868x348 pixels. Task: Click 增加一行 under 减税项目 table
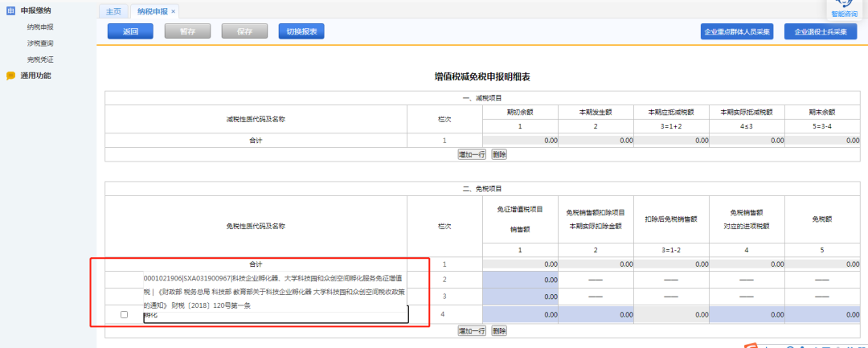(x=472, y=154)
